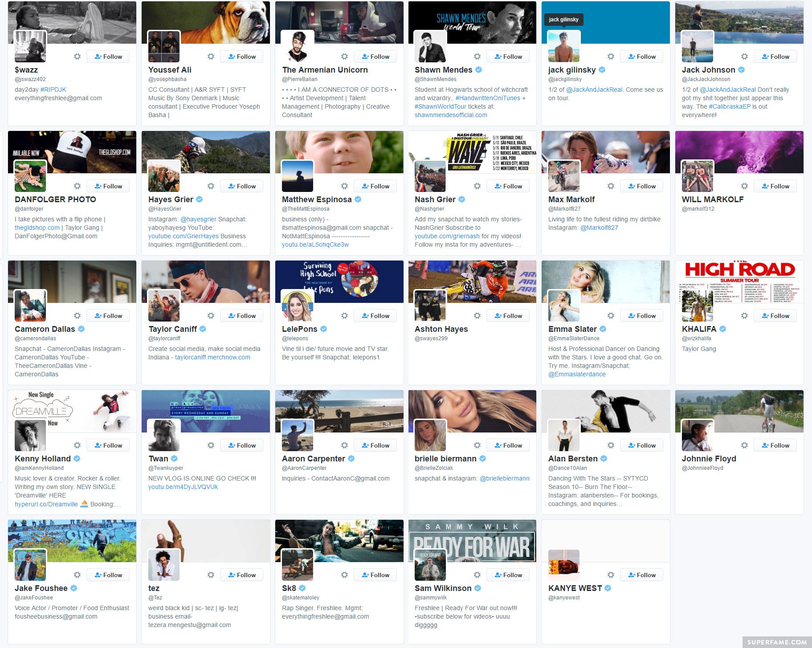This screenshot has height=648, width=812.
Task: Open gear menu for Kenny Holland
Action: (77, 445)
